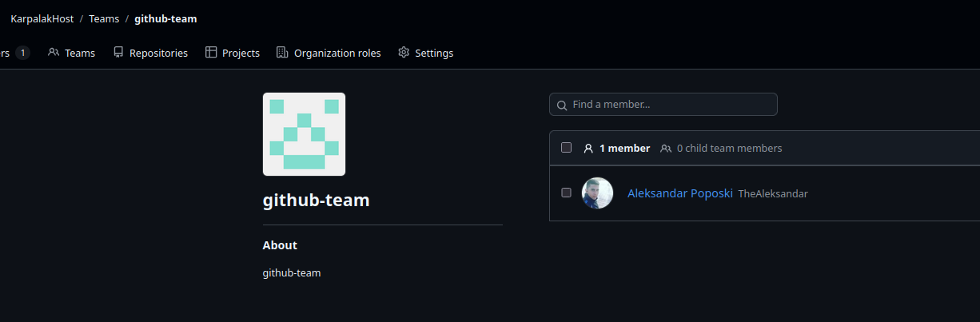980x322 pixels.
Task: Click TheAleksandar username text
Action: coord(773,193)
